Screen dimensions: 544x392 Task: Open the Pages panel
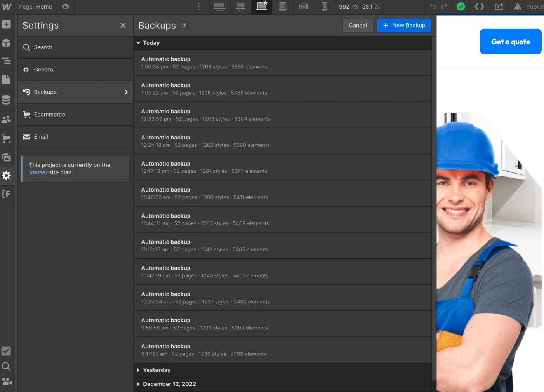[6, 79]
